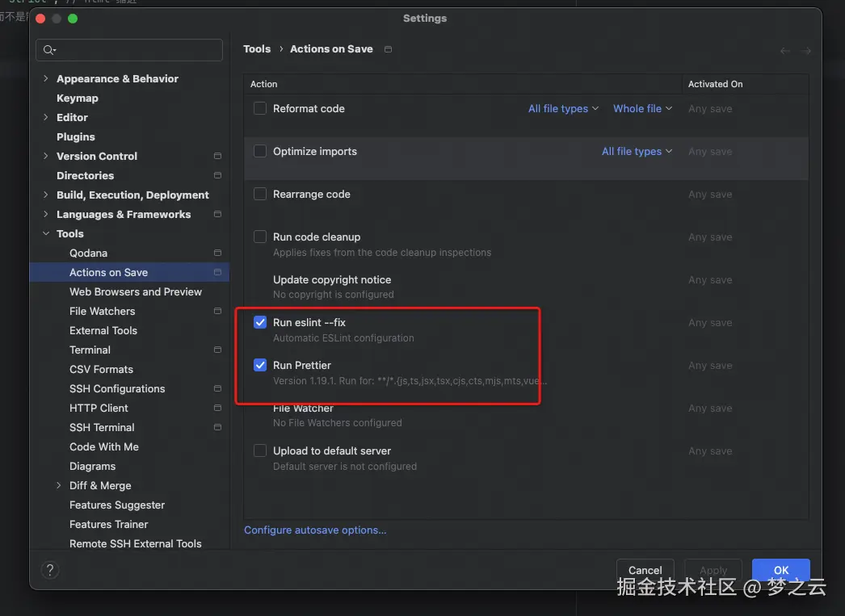Open All file types dropdown for Optimize imports

coord(637,152)
